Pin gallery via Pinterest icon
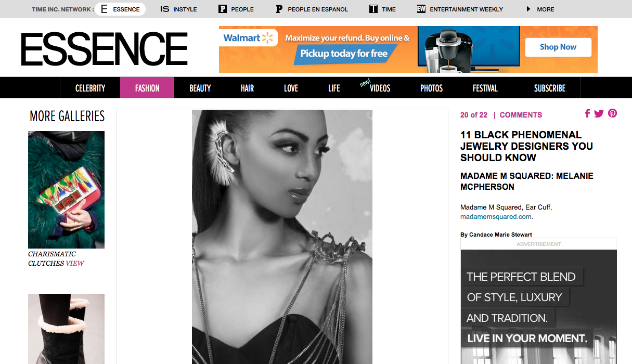 612,113
